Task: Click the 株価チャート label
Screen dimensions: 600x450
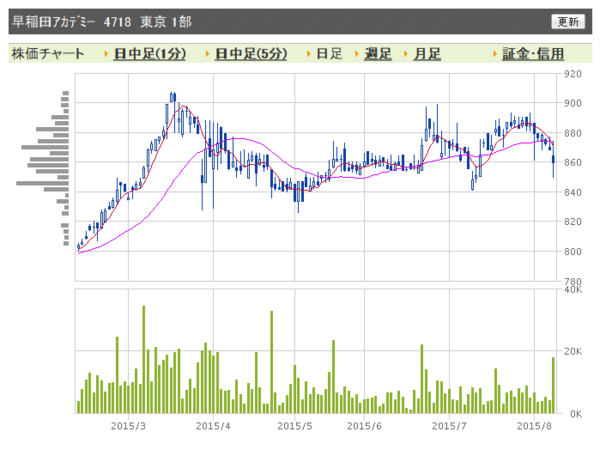Action: 48,54
